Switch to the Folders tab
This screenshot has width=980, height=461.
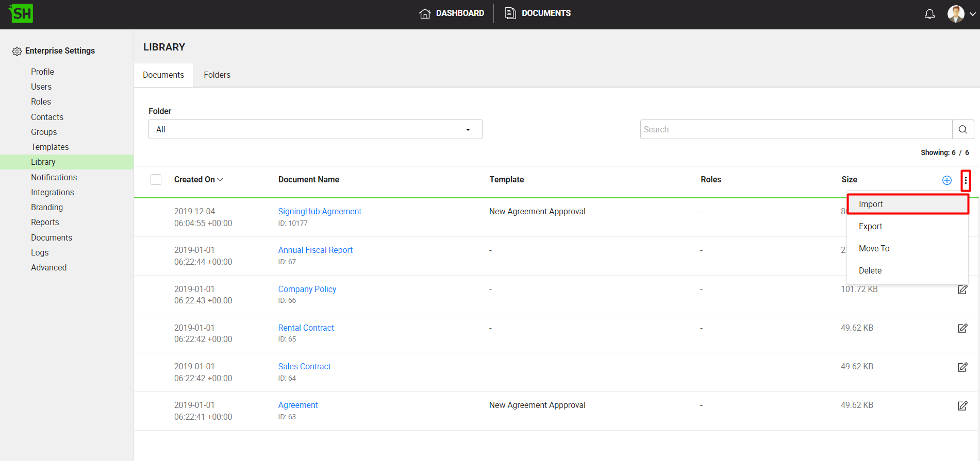click(217, 75)
